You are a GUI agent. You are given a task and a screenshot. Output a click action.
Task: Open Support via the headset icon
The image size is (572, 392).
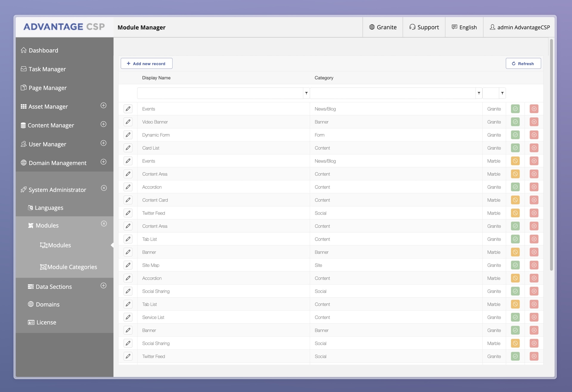click(x=412, y=27)
